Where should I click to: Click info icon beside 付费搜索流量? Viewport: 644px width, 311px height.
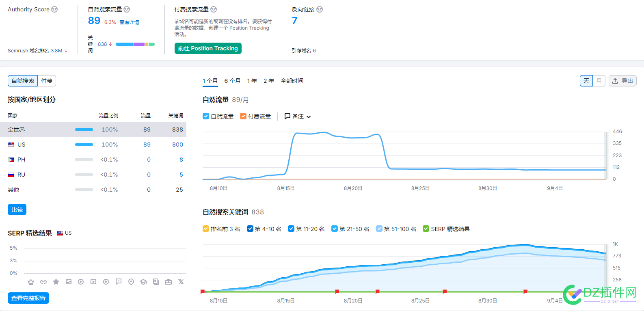pyautogui.click(x=214, y=9)
